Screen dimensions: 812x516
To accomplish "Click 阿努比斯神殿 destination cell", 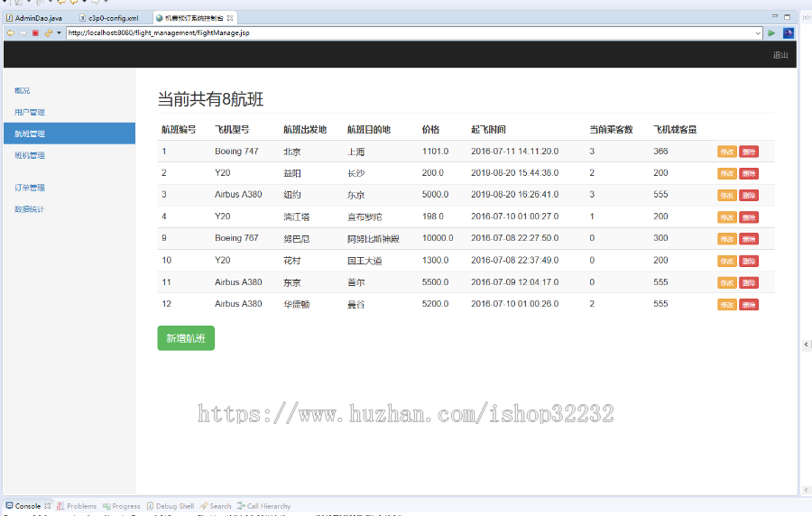I will point(374,238).
